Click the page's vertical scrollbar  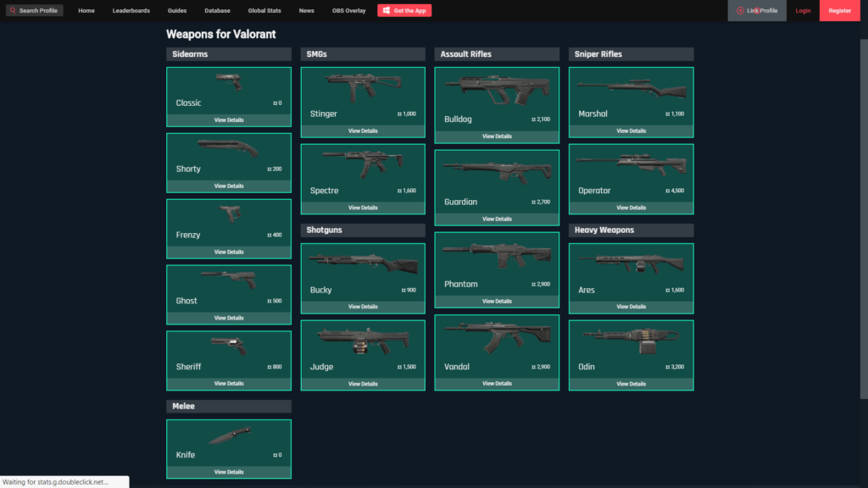point(864,219)
